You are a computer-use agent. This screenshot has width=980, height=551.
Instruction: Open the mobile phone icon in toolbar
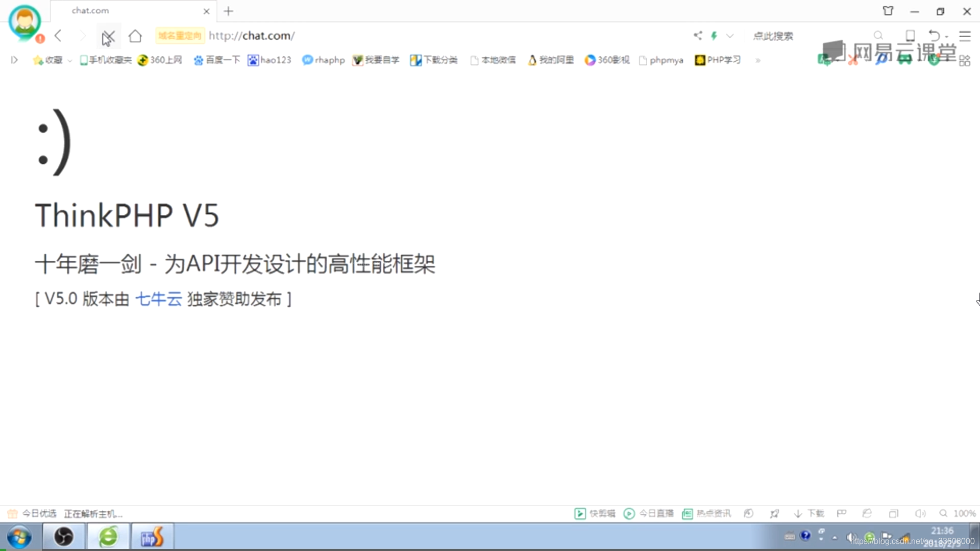[x=910, y=35]
